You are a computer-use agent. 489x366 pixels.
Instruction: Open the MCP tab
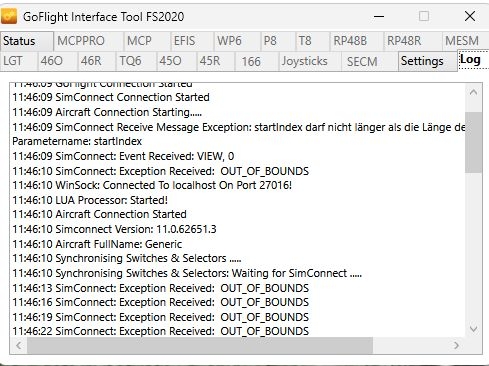pyautogui.click(x=147, y=41)
